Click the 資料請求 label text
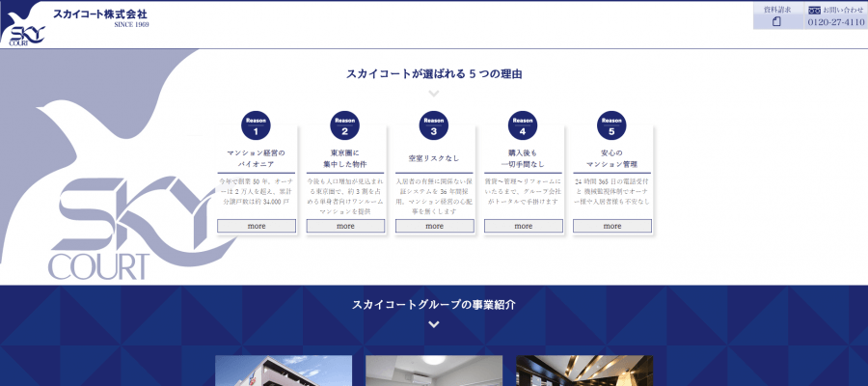This screenshot has width=868, height=386. (776, 10)
